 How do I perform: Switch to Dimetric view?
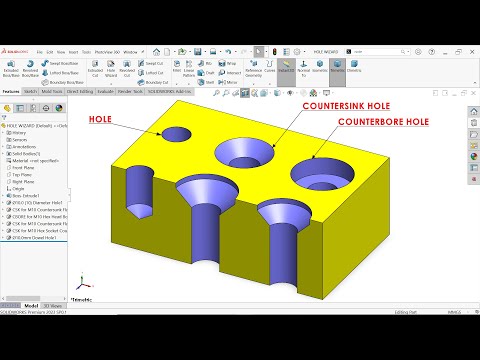coord(354,66)
